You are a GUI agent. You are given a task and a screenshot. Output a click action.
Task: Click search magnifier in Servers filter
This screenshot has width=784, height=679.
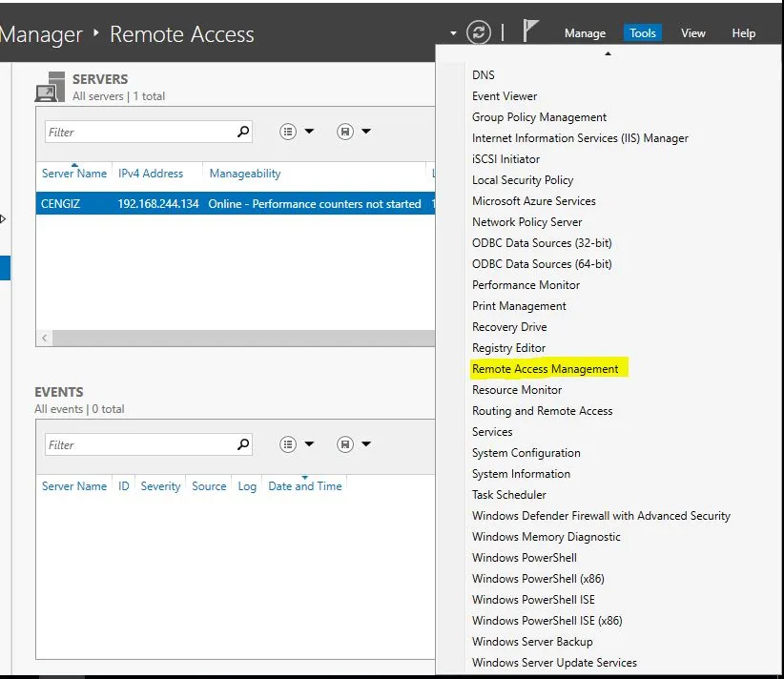(x=243, y=132)
